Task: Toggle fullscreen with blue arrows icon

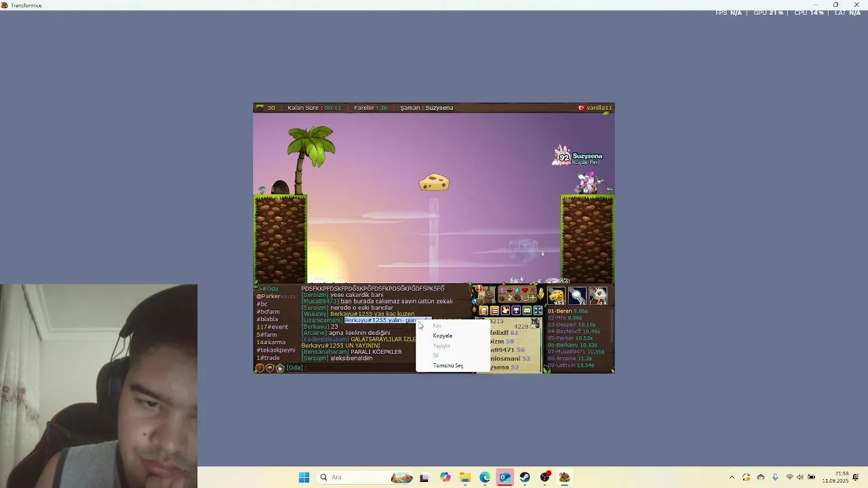Action: click(x=538, y=310)
